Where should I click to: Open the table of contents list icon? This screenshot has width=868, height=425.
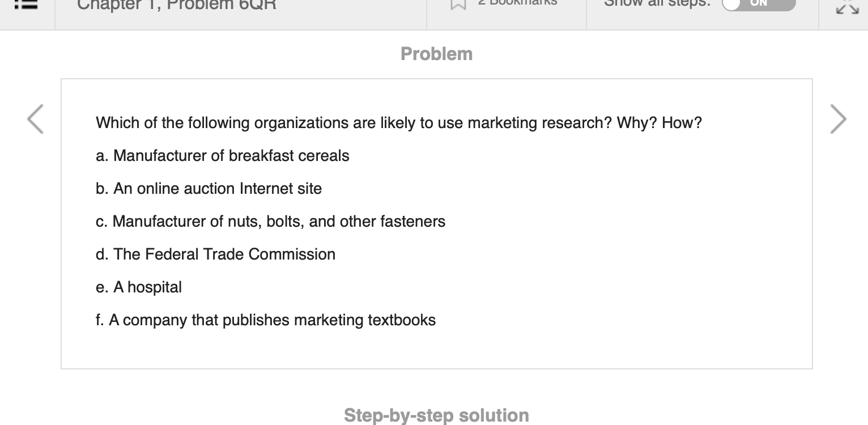27,5
